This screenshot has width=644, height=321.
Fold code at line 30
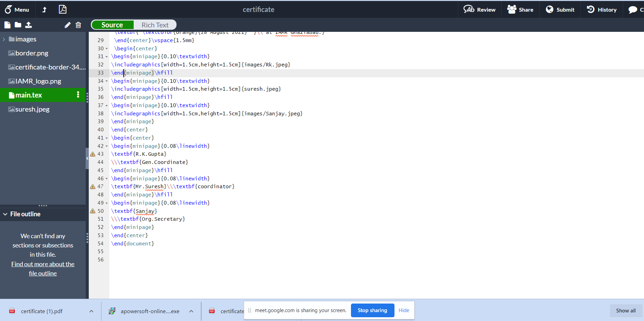click(x=107, y=49)
